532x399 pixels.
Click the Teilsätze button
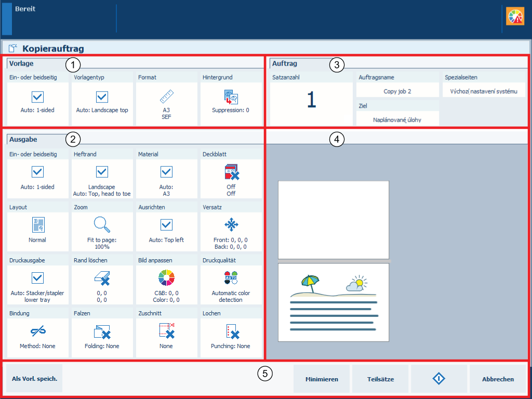(380, 379)
